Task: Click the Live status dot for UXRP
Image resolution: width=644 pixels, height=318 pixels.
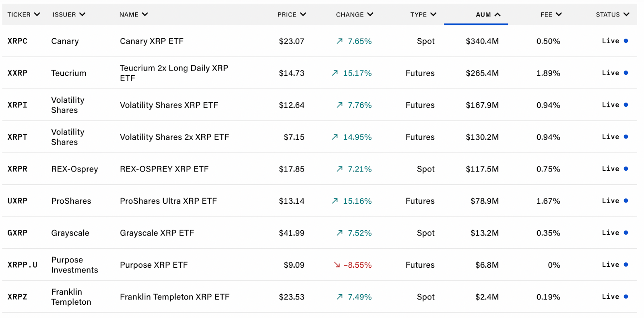Action: 626,201
